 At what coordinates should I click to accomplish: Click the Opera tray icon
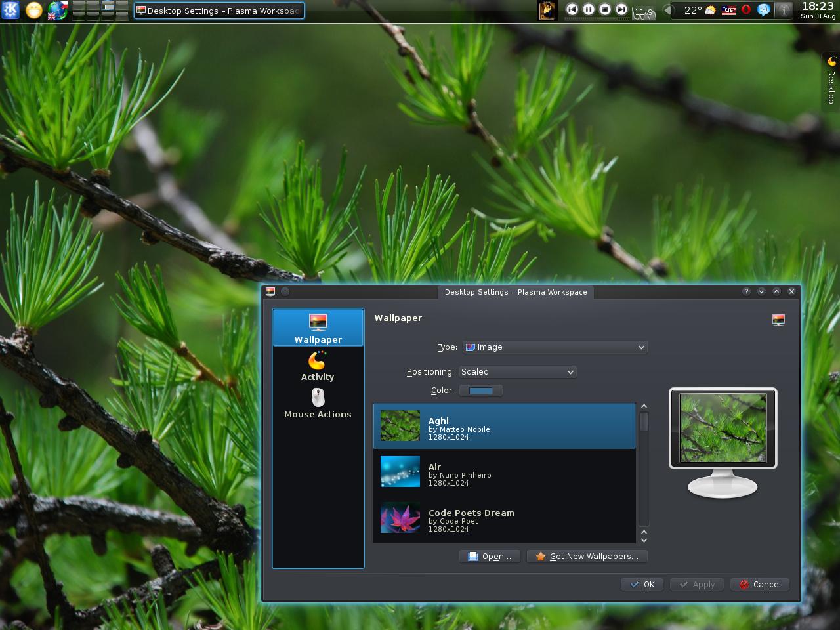[x=746, y=10]
